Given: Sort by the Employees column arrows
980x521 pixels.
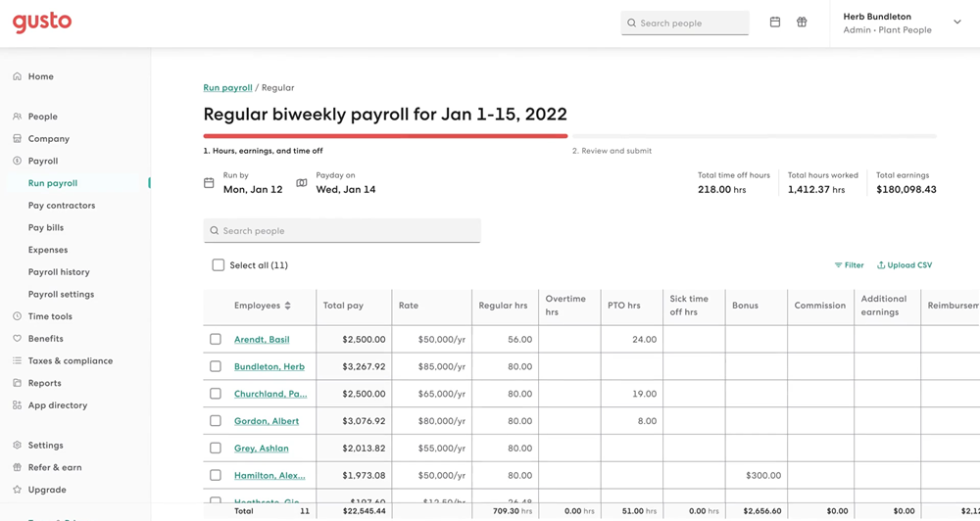Looking at the screenshot, I should (288, 306).
